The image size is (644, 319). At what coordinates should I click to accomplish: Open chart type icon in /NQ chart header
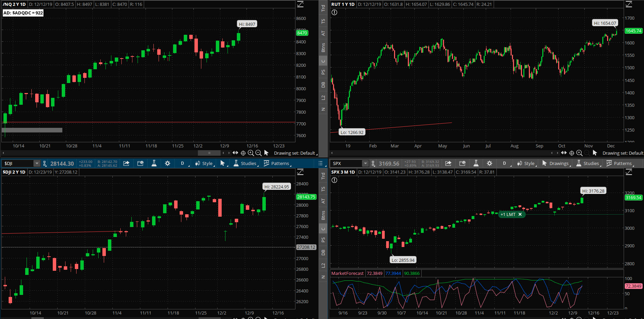click(300, 4)
